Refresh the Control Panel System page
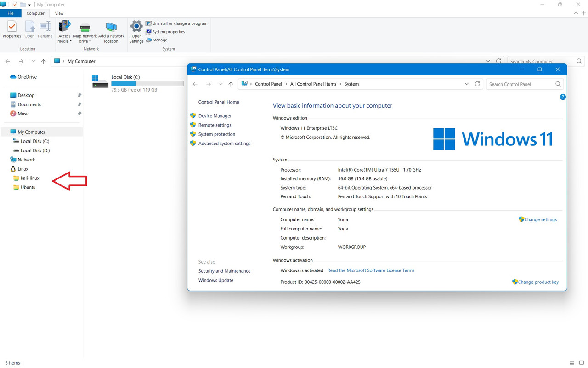The width and height of the screenshot is (588, 368). [477, 84]
